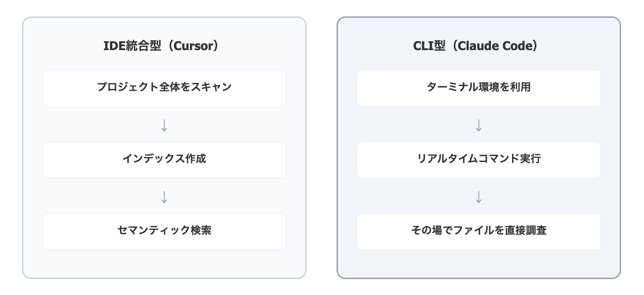This screenshot has width=644, height=295.
Task: Click the arrow below リアルタイムコマンド実行
Action: pyautogui.click(x=479, y=197)
